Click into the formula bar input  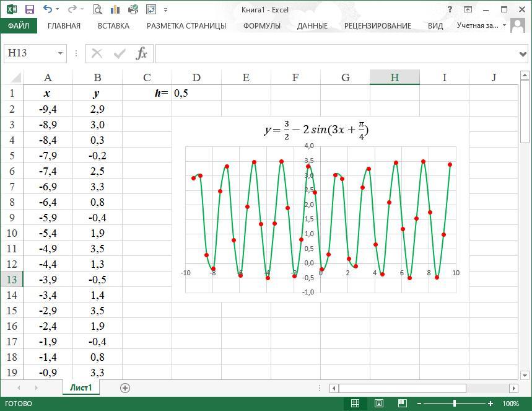click(338, 53)
